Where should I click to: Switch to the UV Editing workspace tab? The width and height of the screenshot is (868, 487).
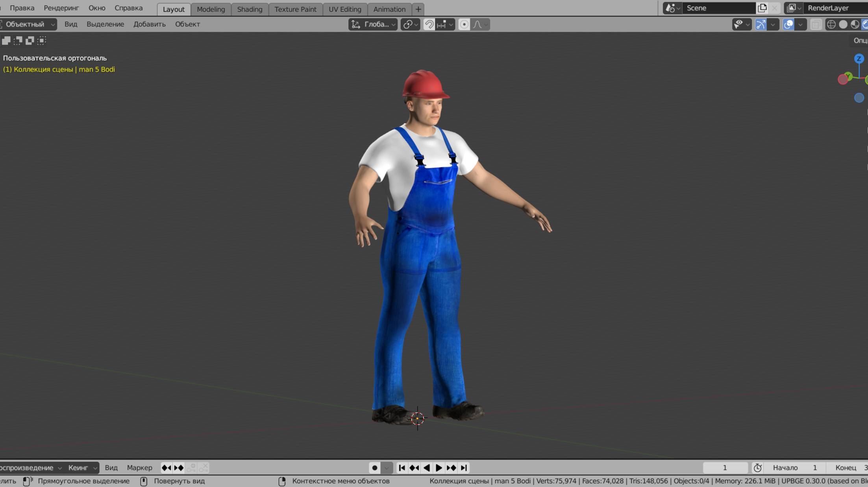coord(345,9)
